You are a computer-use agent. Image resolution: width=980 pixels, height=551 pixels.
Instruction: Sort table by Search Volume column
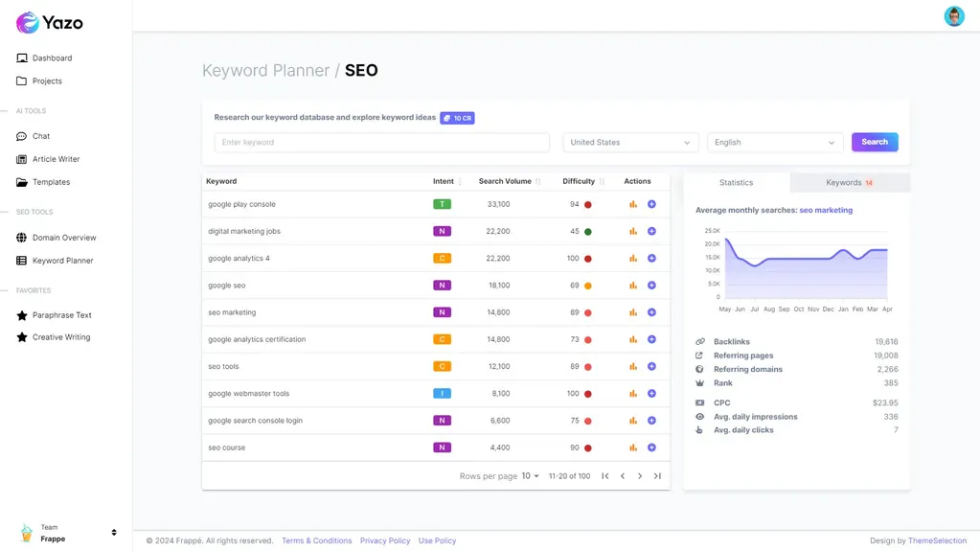point(537,181)
